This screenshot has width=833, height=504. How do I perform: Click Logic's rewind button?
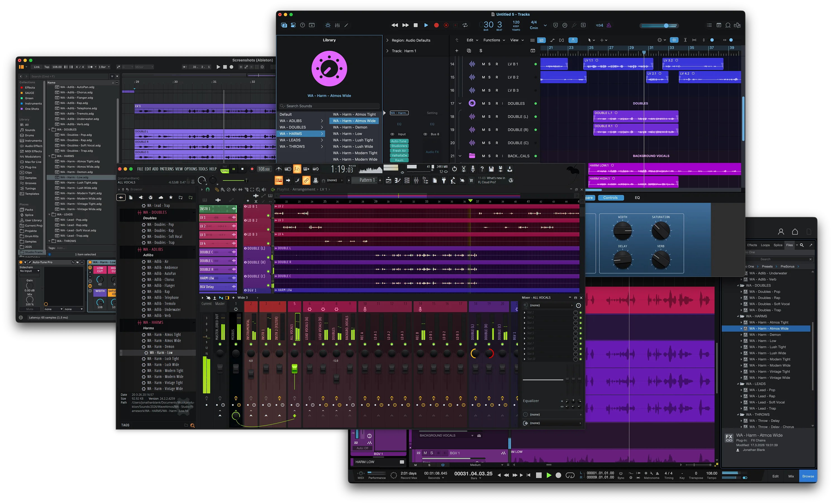coord(394,25)
